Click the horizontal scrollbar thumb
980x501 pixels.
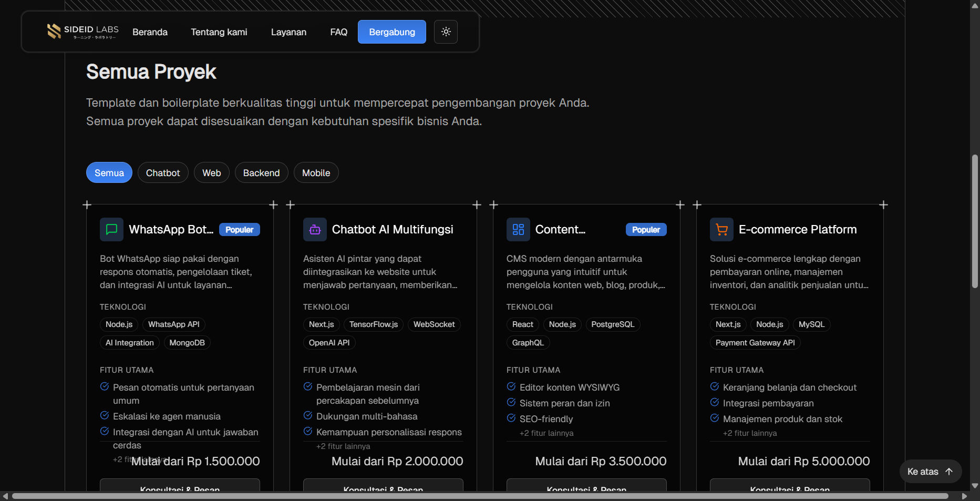(480, 496)
